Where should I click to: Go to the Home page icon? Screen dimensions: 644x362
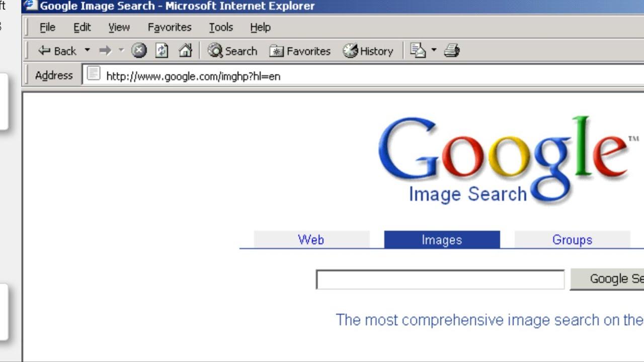tap(185, 50)
